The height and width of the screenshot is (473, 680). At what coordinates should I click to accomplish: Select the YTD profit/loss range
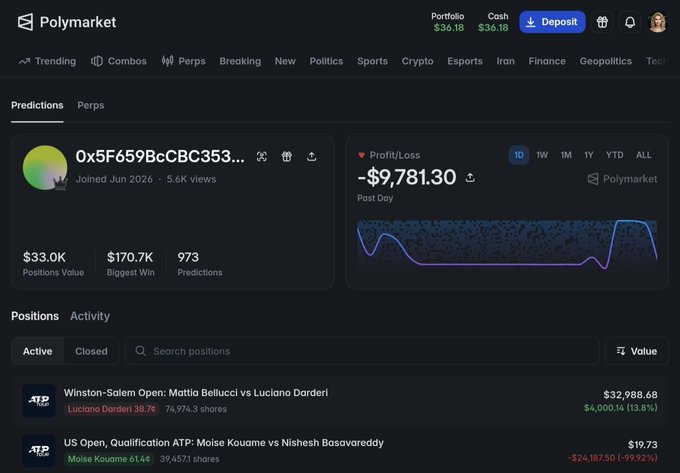(615, 155)
